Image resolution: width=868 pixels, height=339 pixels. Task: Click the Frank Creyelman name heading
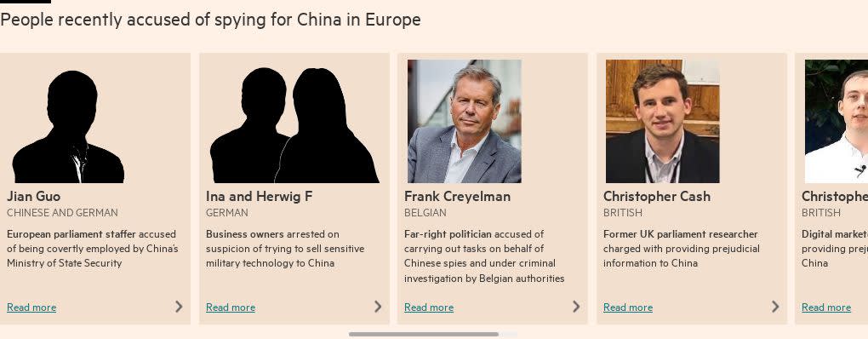(x=457, y=197)
